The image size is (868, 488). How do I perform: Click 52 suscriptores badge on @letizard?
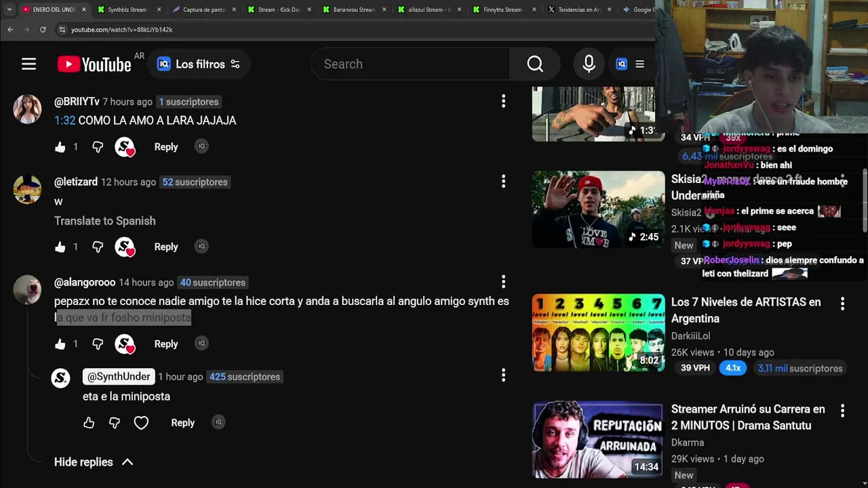(195, 182)
